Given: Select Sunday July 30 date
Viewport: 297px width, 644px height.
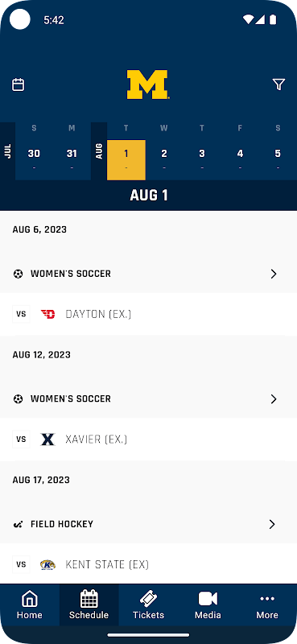Looking at the screenshot, I should coord(34,159).
